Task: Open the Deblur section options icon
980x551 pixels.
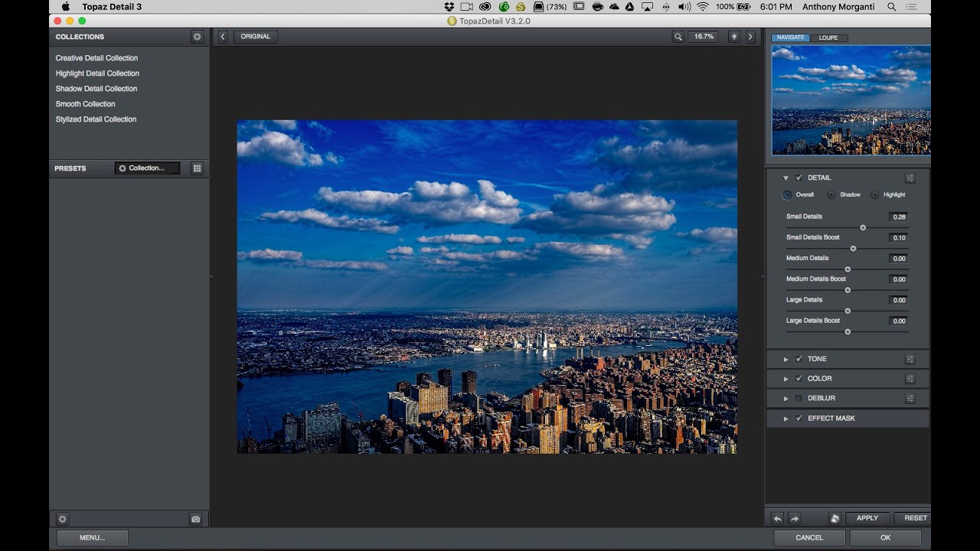Action: click(910, 399)
